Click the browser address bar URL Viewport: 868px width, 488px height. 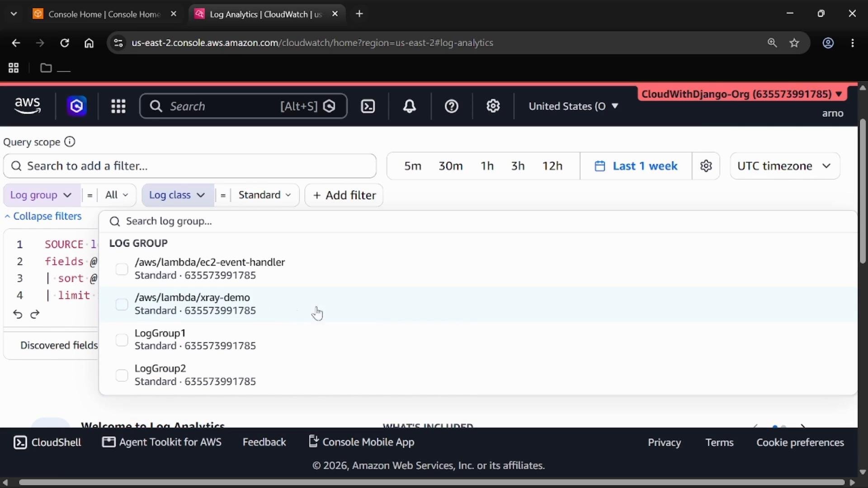pyautogui.click(x=312, y=43)
